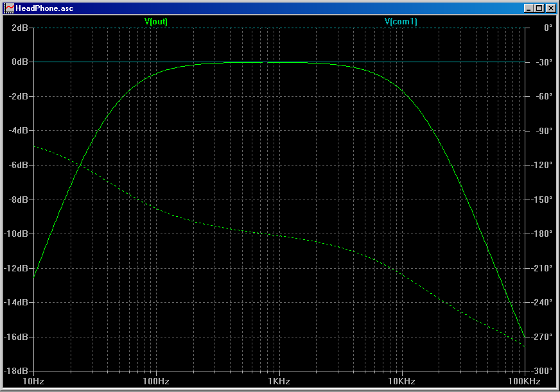Click the -120° phase axis label
The width and height of the screenshot is (560, 392).
(542, 165)
